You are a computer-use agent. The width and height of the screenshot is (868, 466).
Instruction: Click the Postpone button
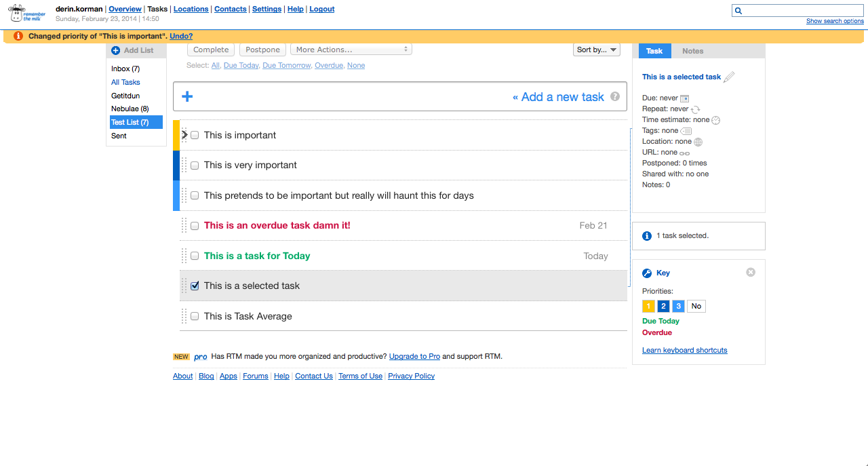(262, 50)
